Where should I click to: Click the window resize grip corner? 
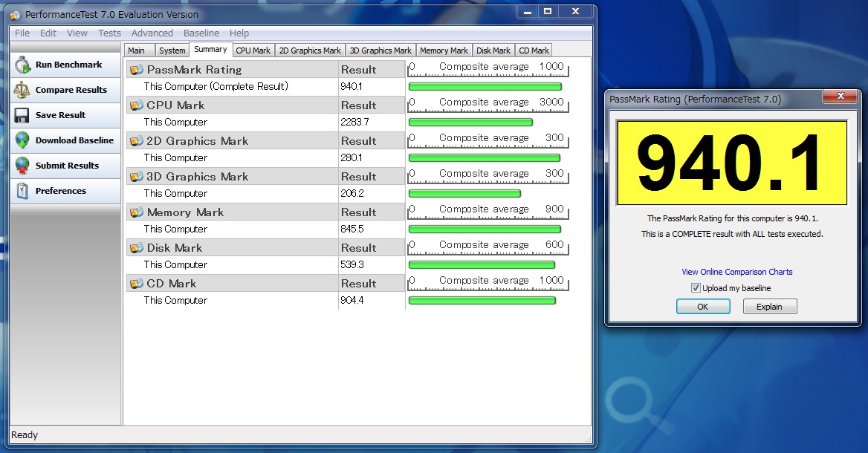tap(588, 439)
